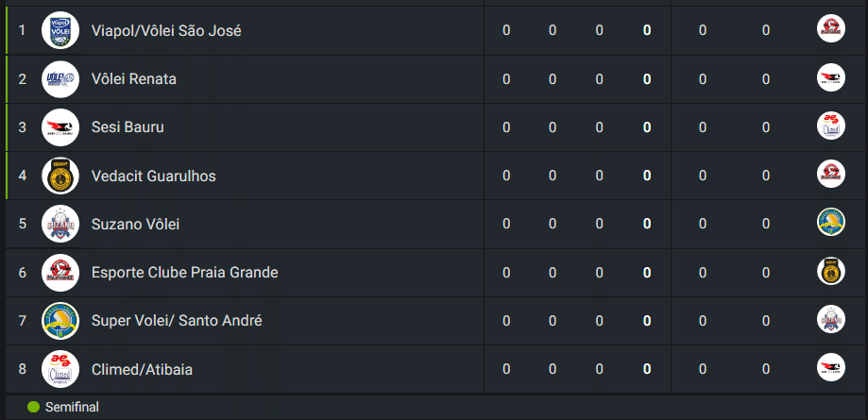Open the Vedacit Guarulhos team name link
Image resolution: width=868 pixels, height=420 pixels.
point(154,176)
